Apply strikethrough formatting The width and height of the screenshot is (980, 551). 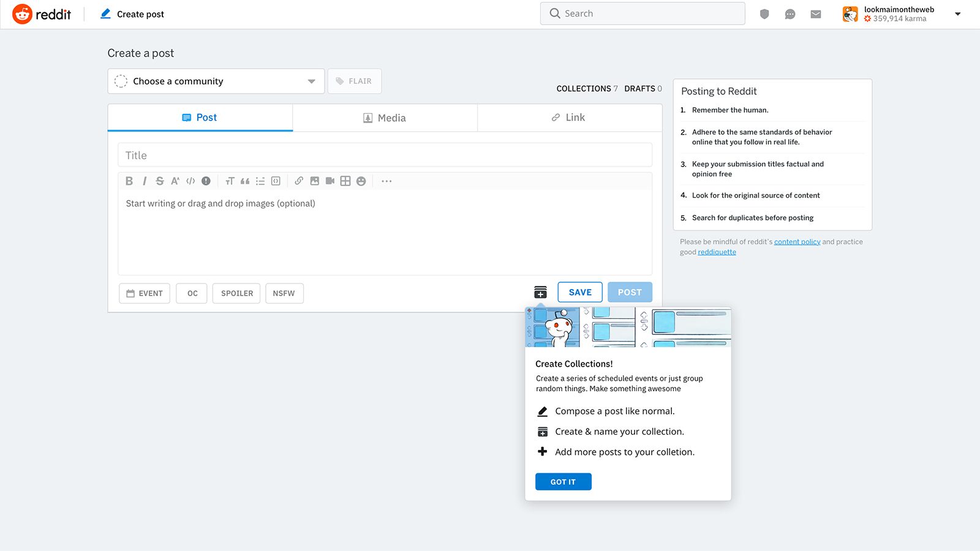[160, 181]
